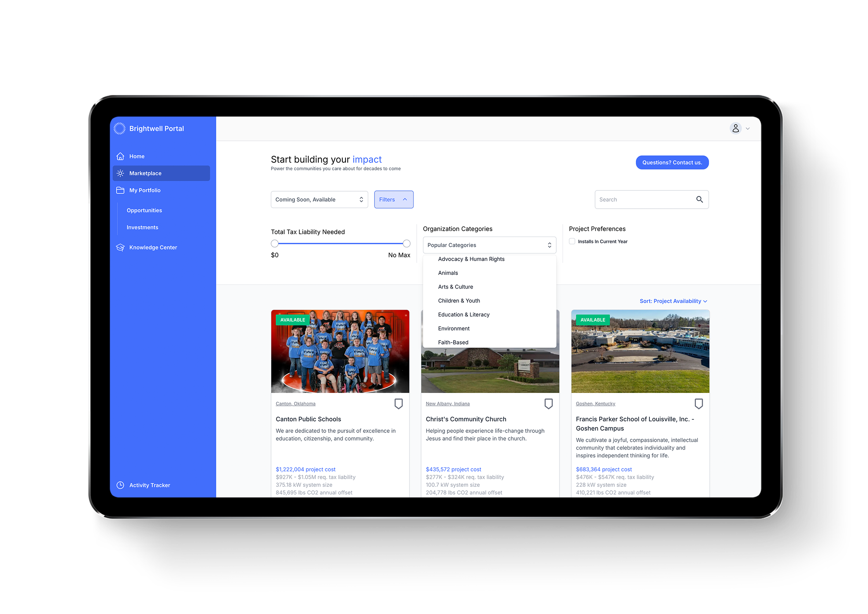Click the search magnifier icon
This screenshot has width=868, height=614.
699,199
